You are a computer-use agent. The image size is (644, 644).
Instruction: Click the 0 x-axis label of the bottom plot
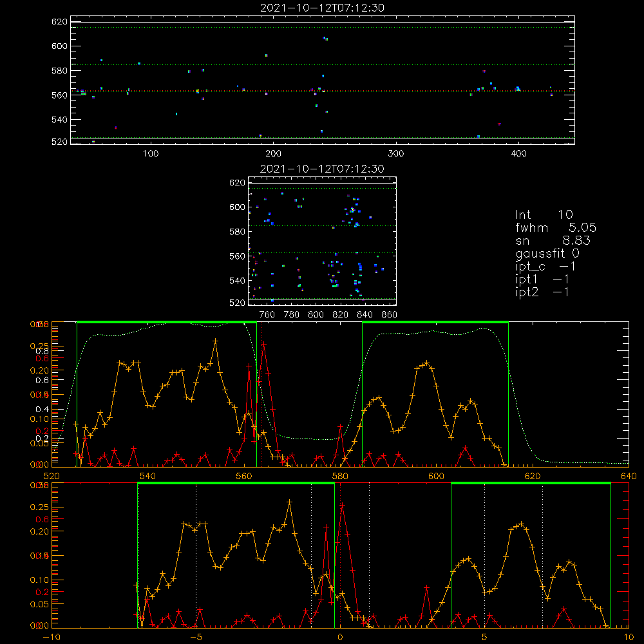[340, 638]
